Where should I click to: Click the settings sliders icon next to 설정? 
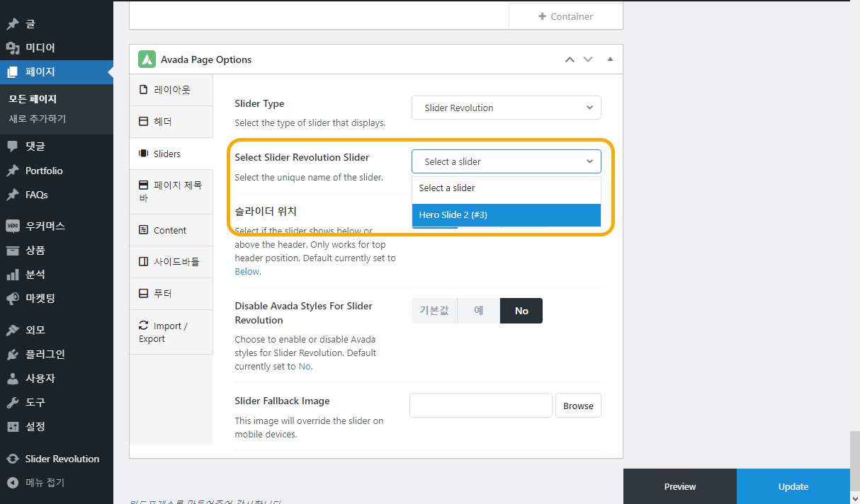(x=12, y=427)
